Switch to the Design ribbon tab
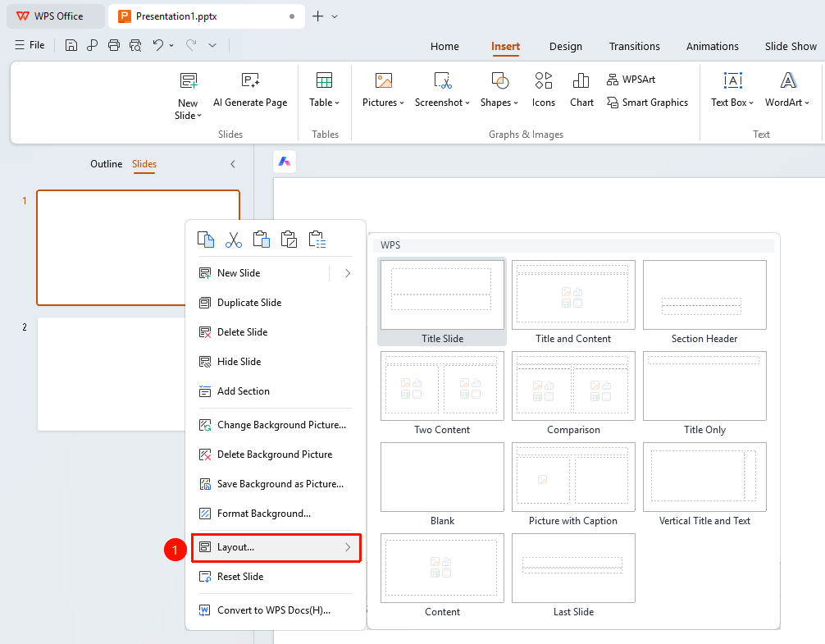This screenshot has height=644, width=825. coord(566,46)
